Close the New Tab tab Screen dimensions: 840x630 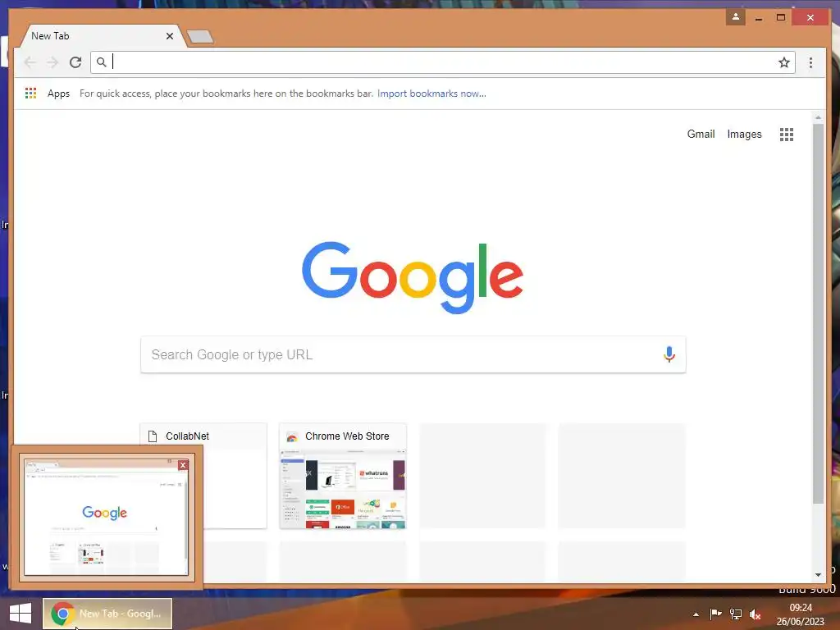(170, 36)
